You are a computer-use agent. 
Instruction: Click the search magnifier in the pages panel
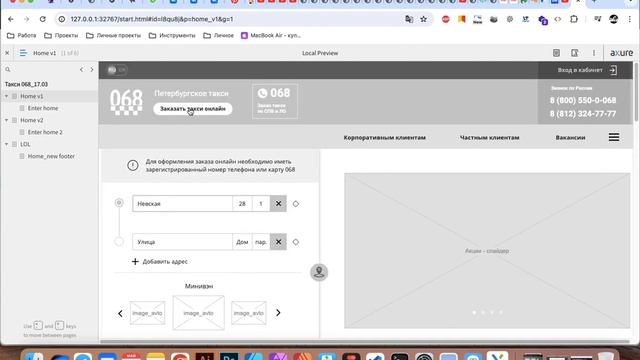(x=7, y=69)
